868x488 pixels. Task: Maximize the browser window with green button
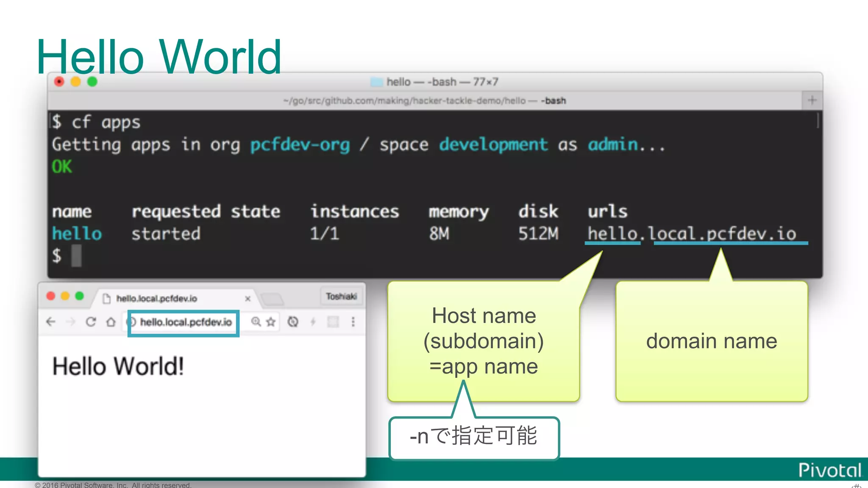pyautogui.click(x=79, y=296)
